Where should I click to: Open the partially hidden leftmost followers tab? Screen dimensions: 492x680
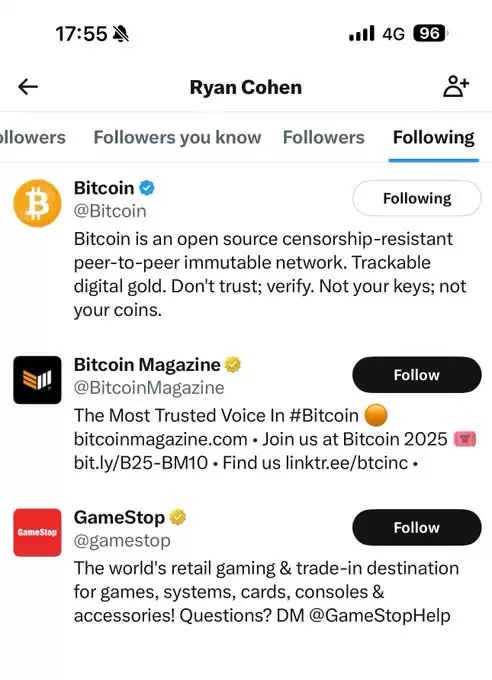pyautogui.click(x=33, y=137)
